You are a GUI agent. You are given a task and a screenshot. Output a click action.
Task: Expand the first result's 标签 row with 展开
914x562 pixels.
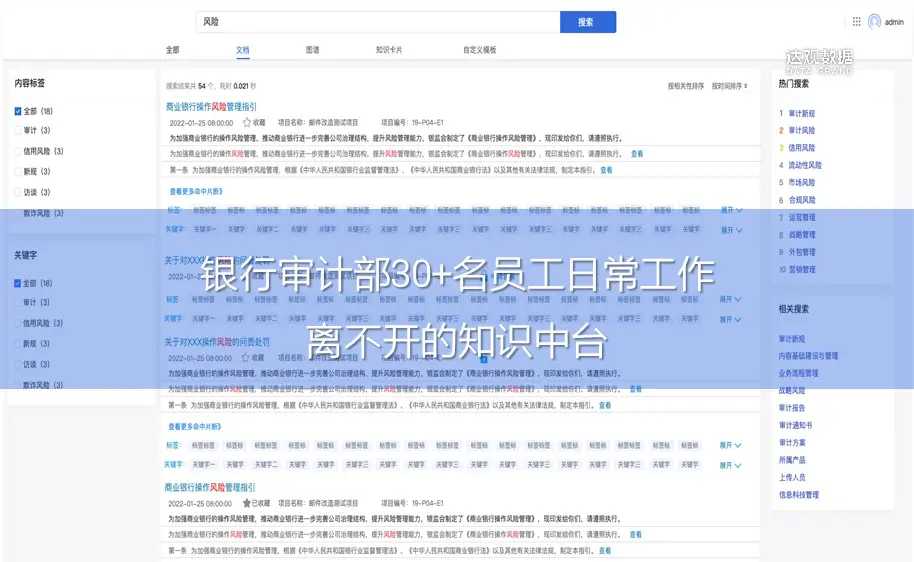pos(731,211)
